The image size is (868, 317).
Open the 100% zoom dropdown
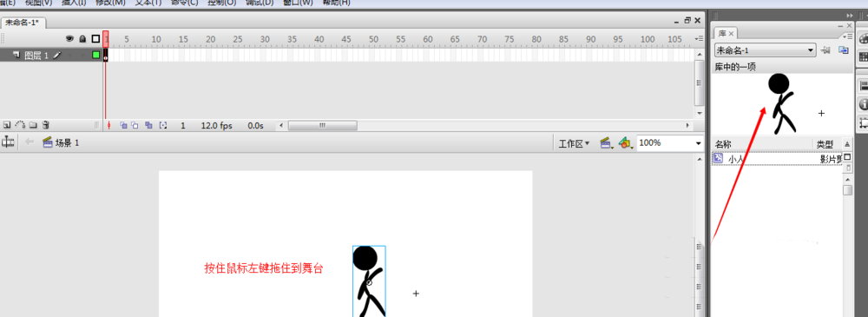coord(698,143)
